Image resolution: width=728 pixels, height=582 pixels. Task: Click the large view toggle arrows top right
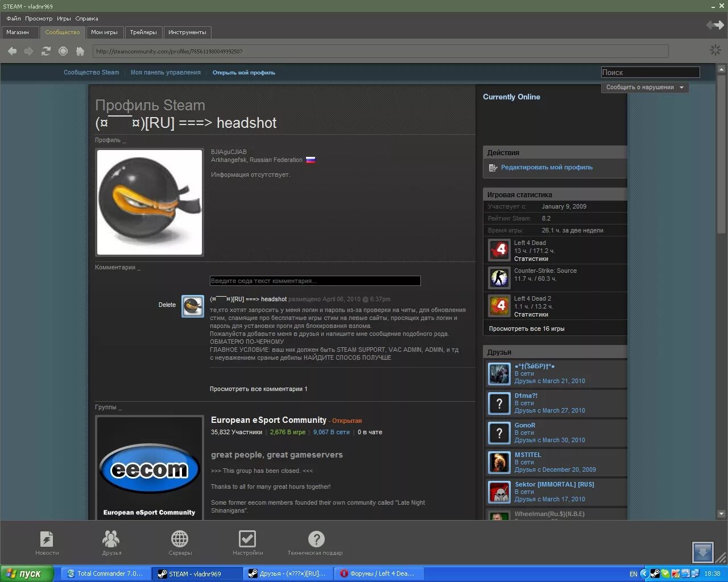(715, 24)
